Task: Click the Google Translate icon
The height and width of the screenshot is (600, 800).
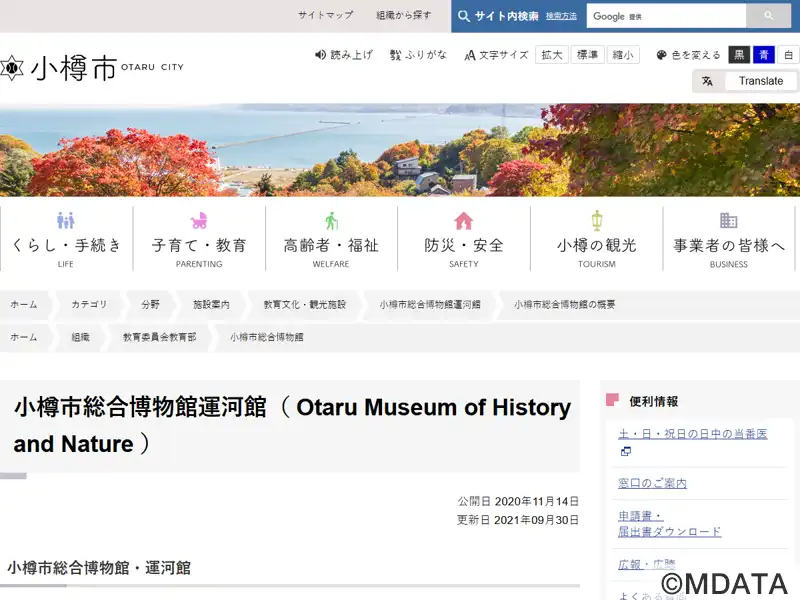Action: [707, 81]
